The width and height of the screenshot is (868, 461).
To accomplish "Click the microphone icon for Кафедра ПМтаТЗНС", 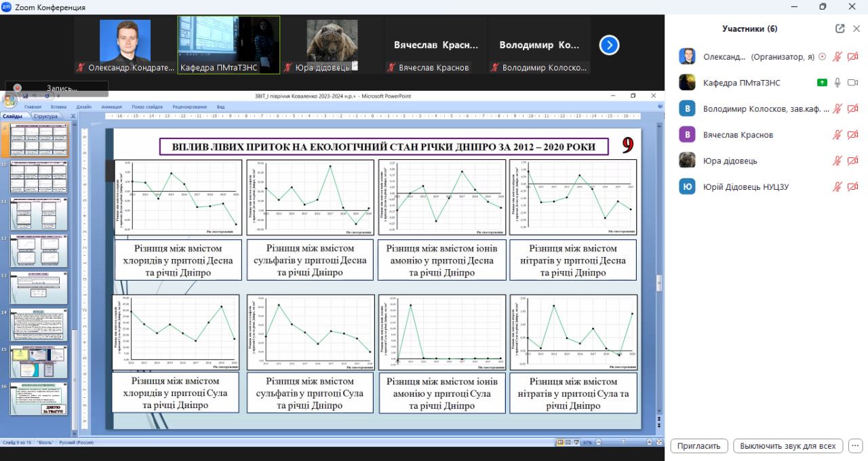I will (837, 83).
